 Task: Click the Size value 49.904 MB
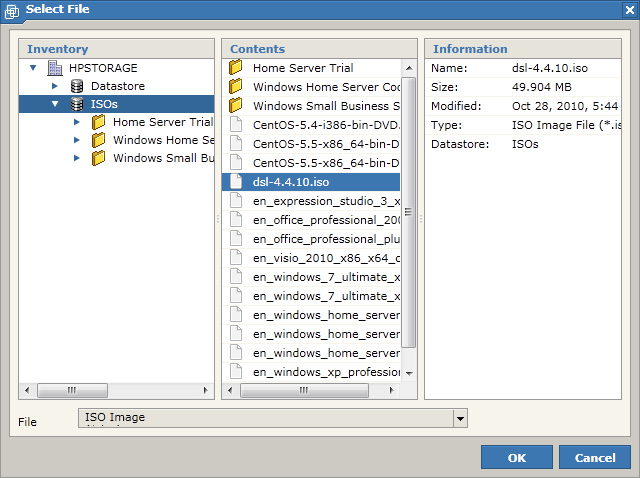[x=542, y=87]
